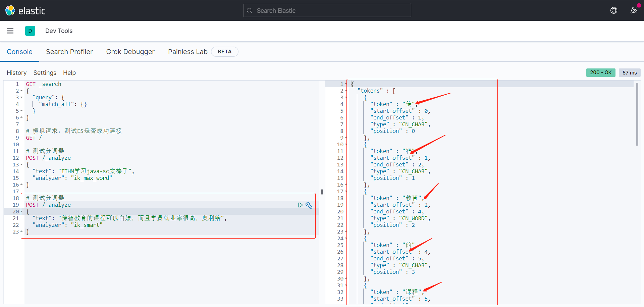Screen dimensions: 644x307
Task: Click the BETA badge
Action: point(224,52)
